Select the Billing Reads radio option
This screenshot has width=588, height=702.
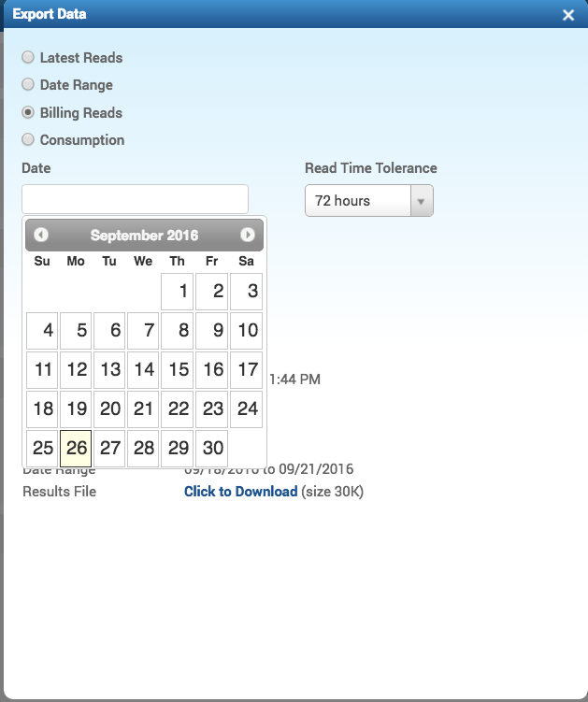pyautogui.click(x=28, y=113)
